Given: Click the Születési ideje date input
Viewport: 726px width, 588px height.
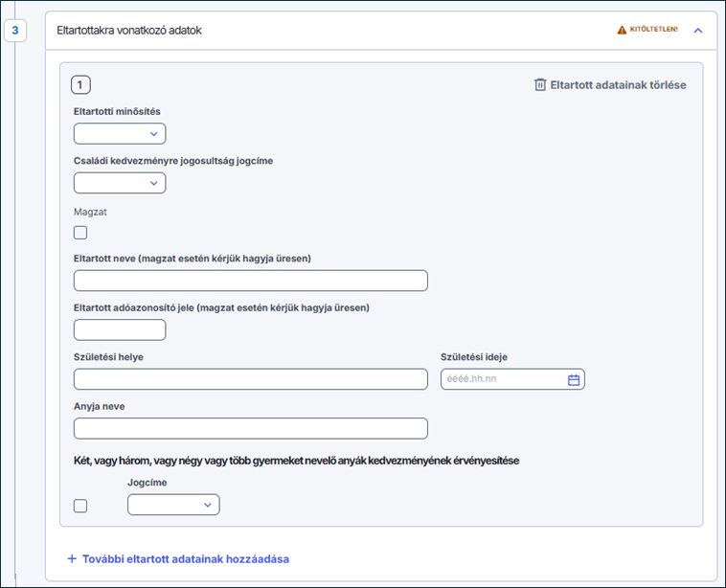Looking at the screenshot, I should click(501, 379).
